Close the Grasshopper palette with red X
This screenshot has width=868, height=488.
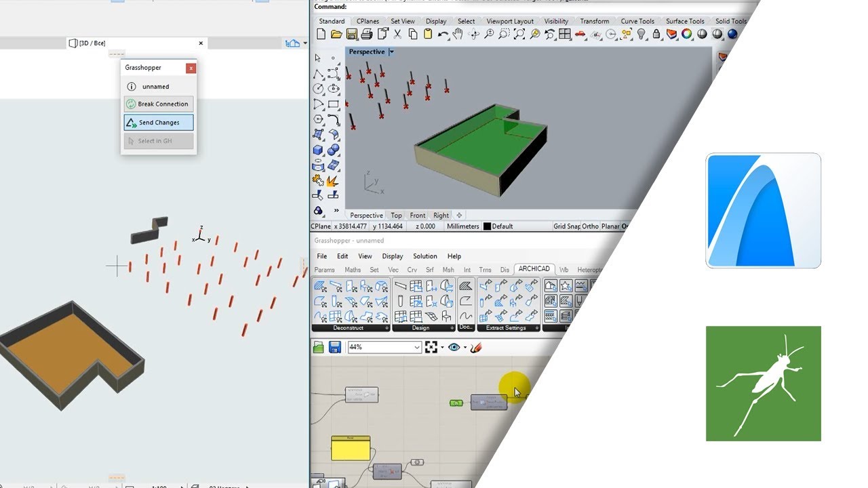(191, 68)
